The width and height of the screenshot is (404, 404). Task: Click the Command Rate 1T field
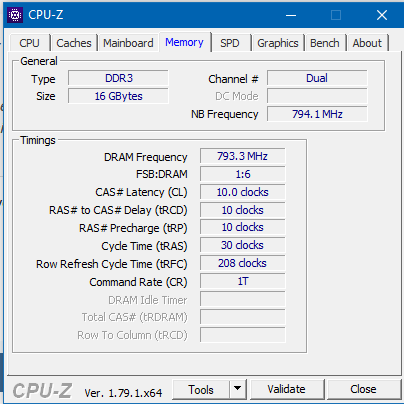point(243,281)
